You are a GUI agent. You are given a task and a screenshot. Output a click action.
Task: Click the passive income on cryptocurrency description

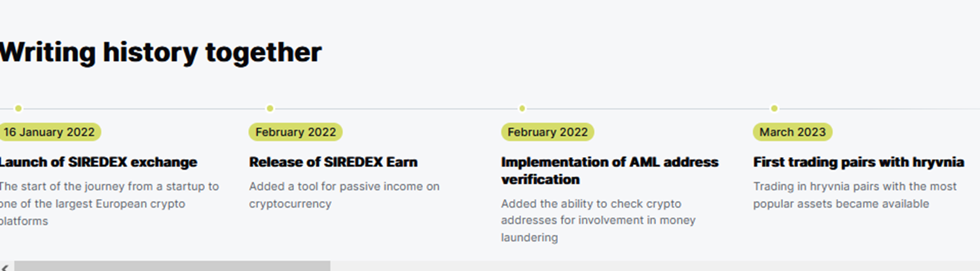click(344, 195)
